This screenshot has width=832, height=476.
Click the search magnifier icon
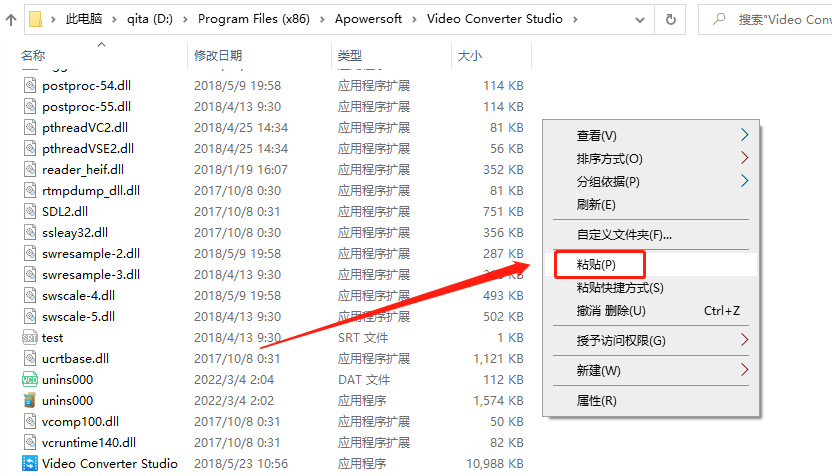(720, 19)
